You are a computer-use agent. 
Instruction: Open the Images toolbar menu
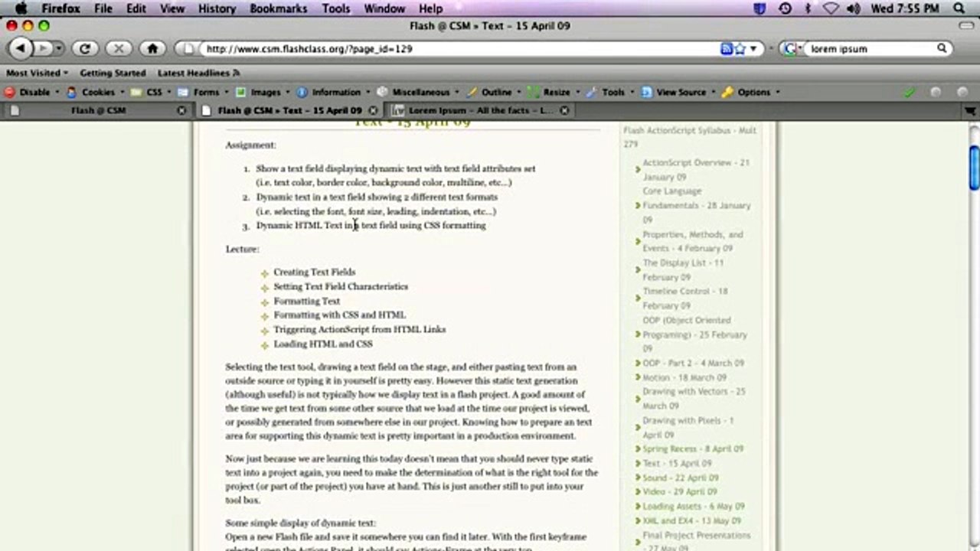coord(263,92)
